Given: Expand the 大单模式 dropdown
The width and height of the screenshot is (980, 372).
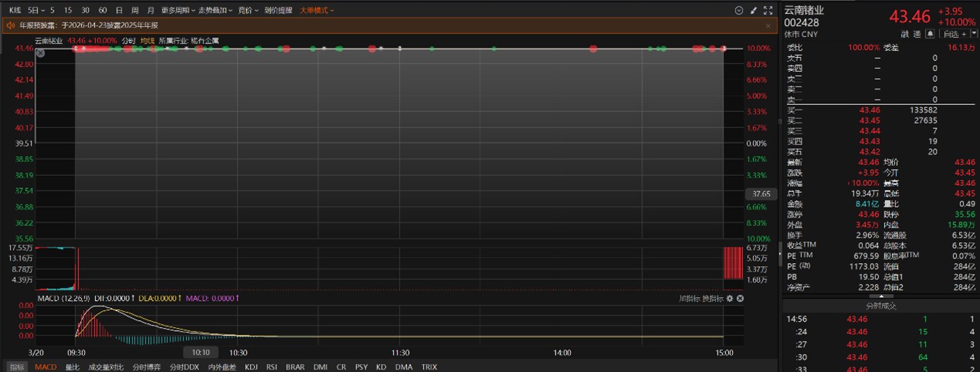Looking at the screenshot, I should click(317, 10).
